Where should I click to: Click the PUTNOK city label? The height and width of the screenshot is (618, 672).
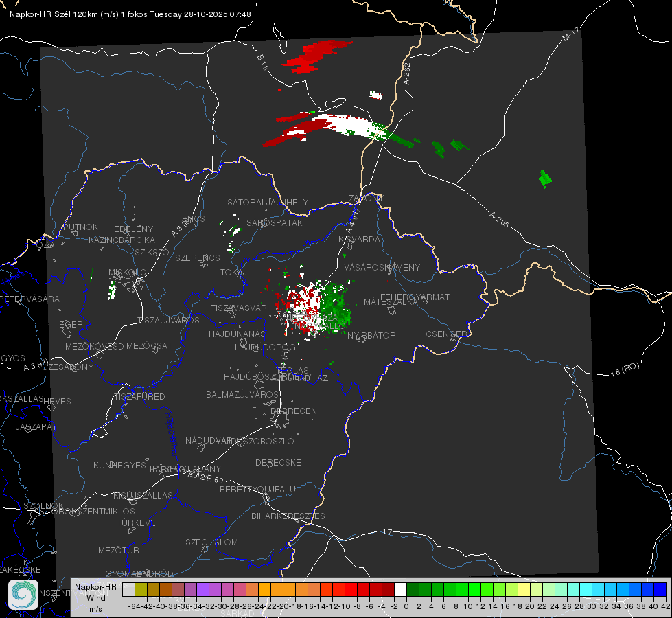pos(80,227)
